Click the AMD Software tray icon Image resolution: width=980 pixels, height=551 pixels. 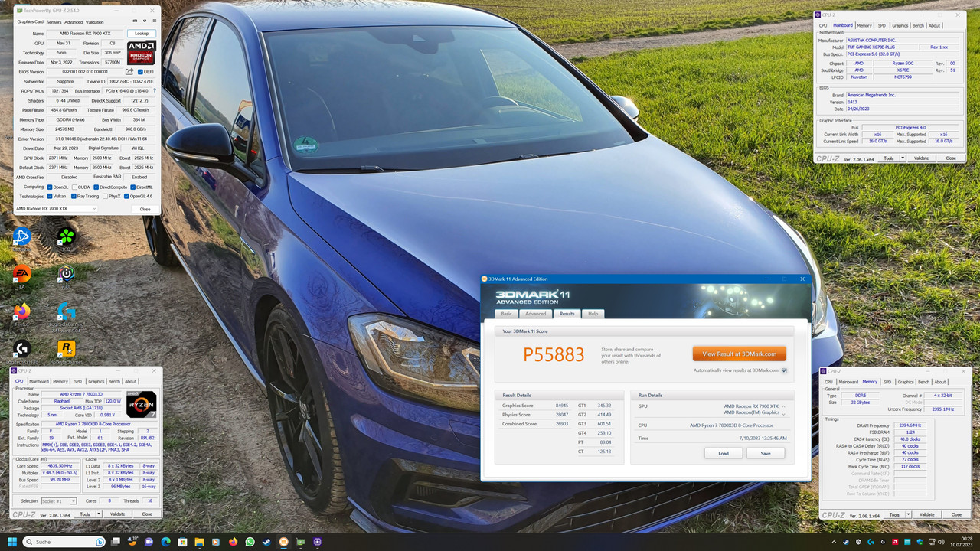(895, 542)
